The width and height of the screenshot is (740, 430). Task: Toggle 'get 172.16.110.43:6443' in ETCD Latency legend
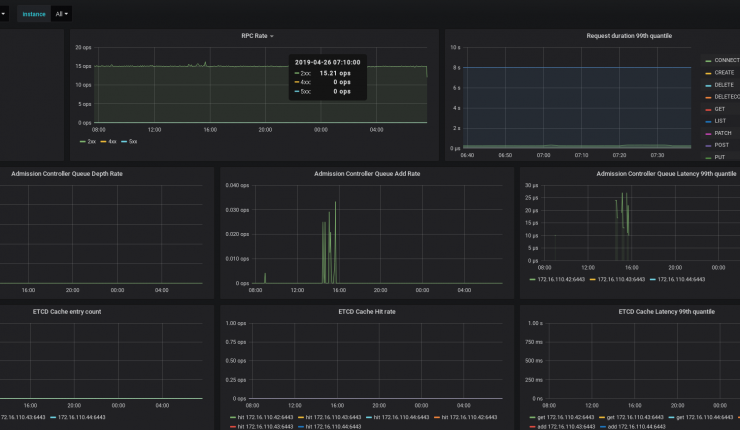(x=631, y=417)
